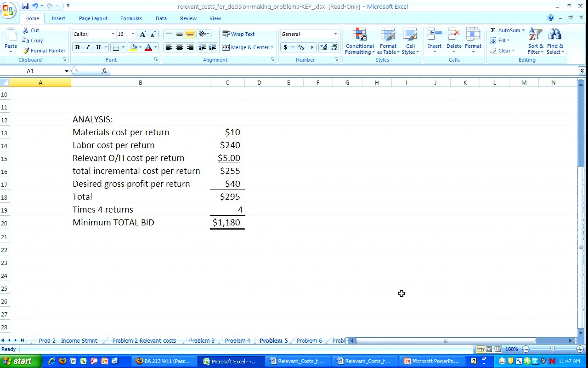588x368 pixels.
Task: Toggle italic formatting
Action: [x=88, y=47]
